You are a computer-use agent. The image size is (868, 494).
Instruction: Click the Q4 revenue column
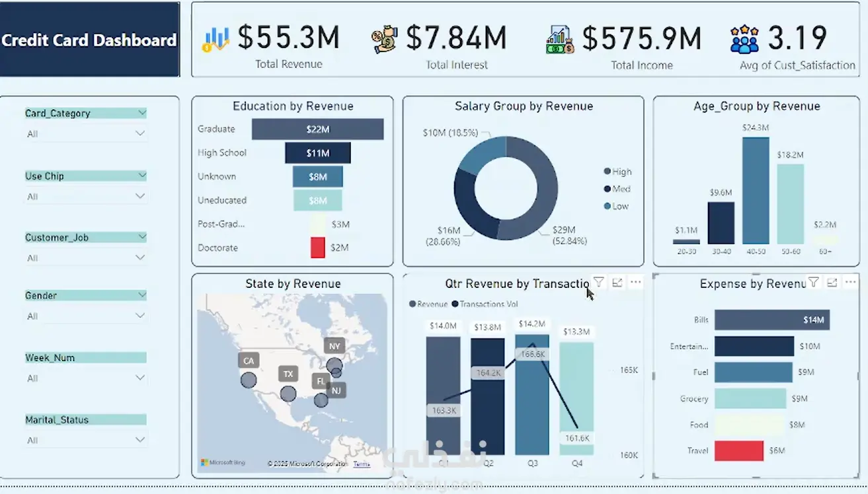pyautogui.click(x=576, y=398)
